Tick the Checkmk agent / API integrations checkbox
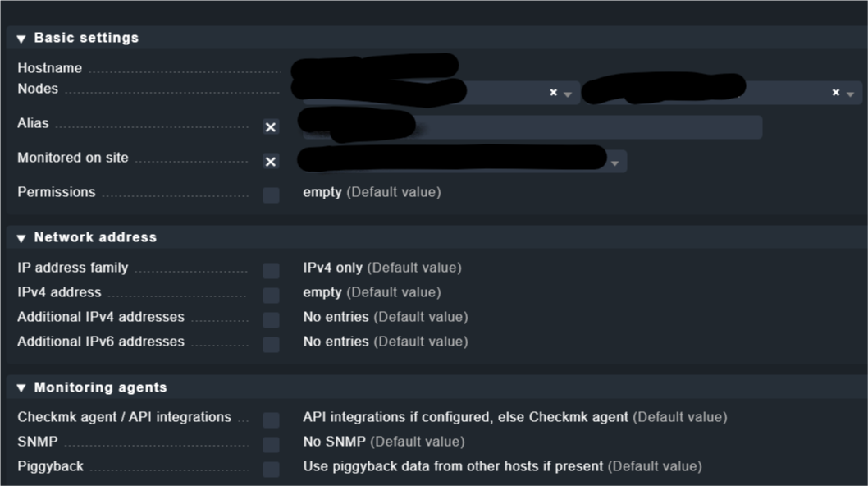Image resolution: width=868 pixels, height=486 pixels. pyautogui.click(x=271, y=420)
